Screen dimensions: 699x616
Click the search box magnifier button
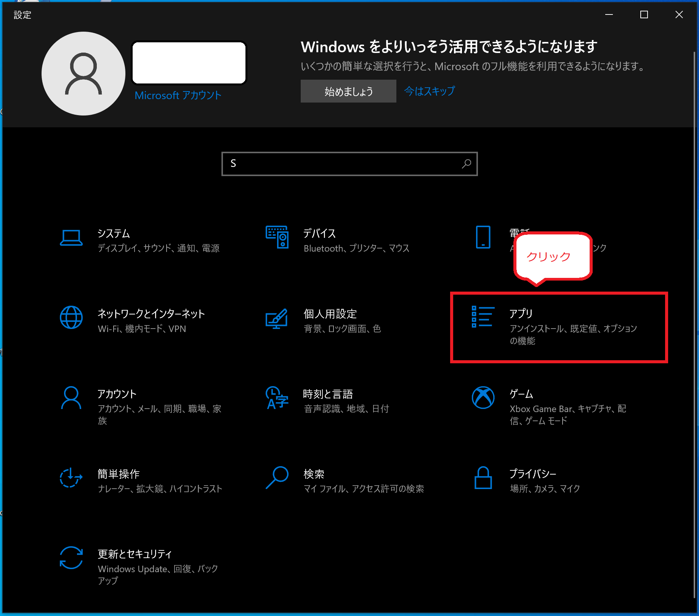tap(467, 164)
